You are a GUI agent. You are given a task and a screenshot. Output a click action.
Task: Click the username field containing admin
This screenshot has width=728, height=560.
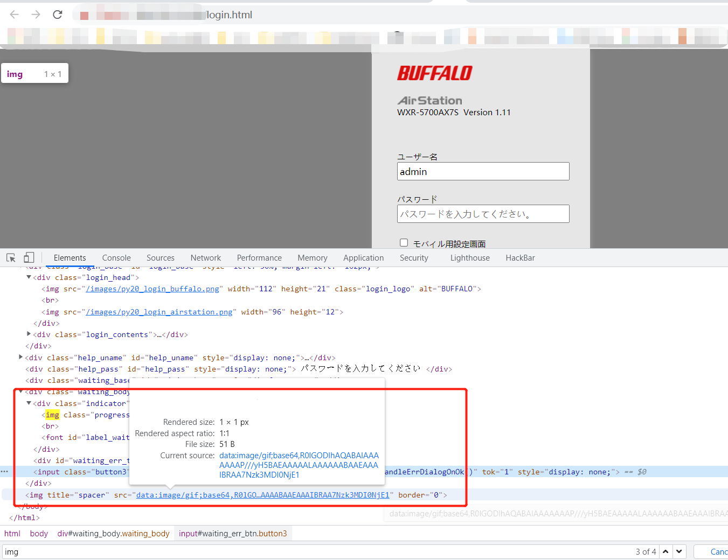click(483, 171)
